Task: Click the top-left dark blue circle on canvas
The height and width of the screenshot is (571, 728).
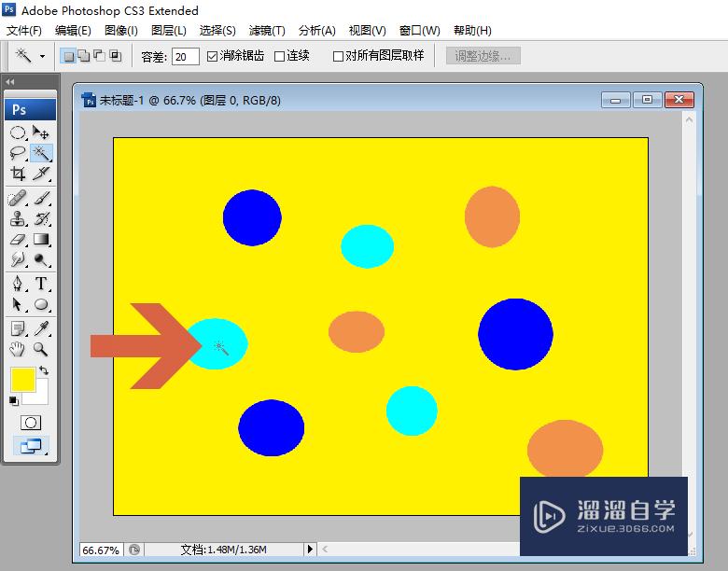Action: 252,217
